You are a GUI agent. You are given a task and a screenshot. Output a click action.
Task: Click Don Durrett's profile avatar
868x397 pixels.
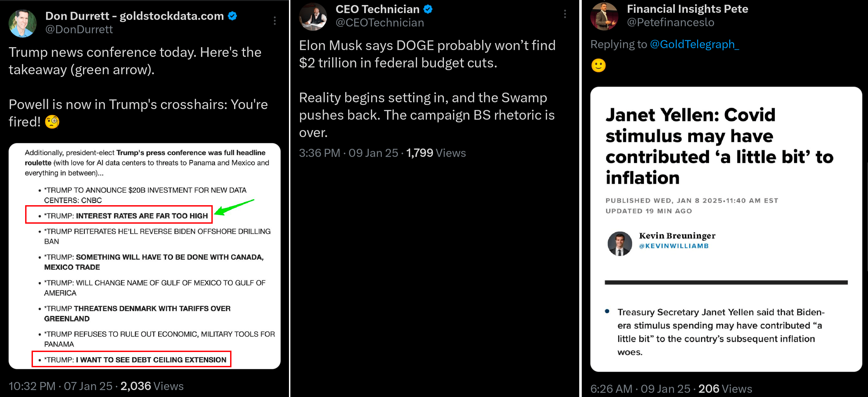pos(22,23)
